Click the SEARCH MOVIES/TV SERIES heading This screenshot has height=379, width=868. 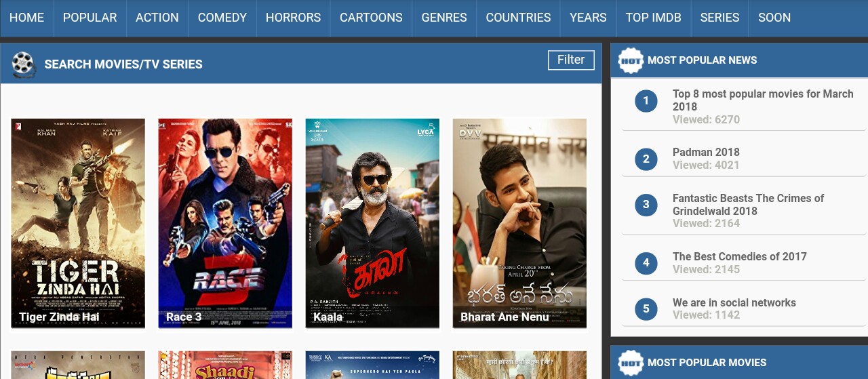click(x=123, y=64)
